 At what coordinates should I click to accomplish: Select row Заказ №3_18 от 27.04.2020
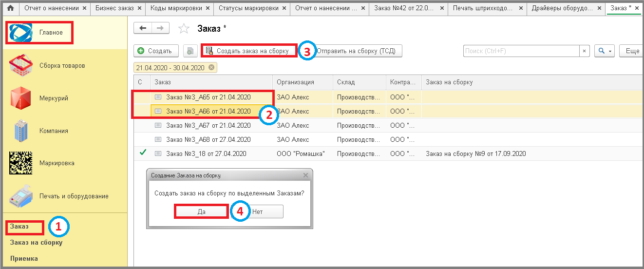[x=388, y=154]
